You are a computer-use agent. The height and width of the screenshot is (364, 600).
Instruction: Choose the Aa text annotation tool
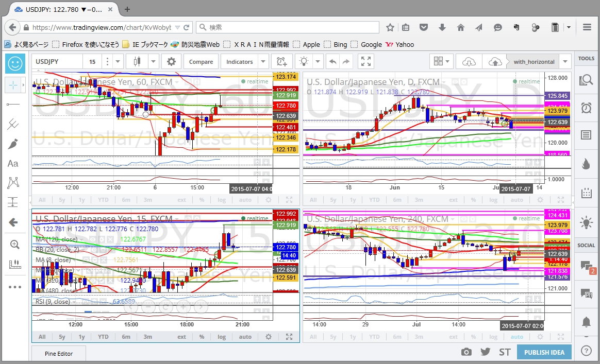tap(13, 163)
